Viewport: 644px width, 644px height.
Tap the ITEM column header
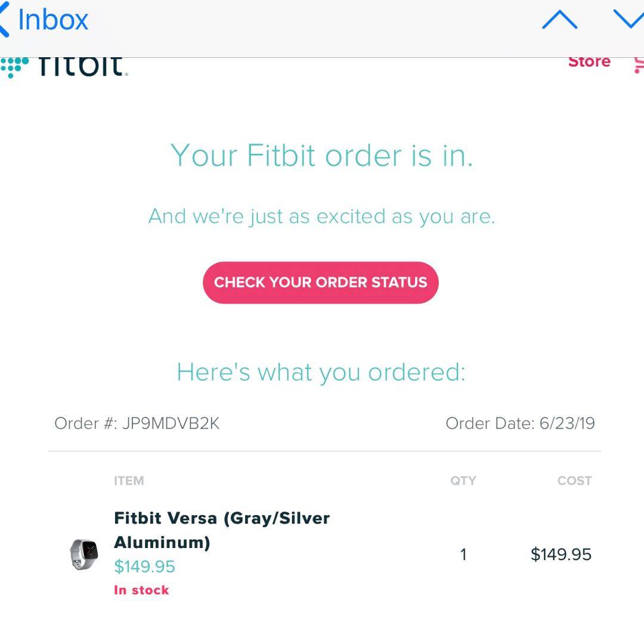(129, 481)
